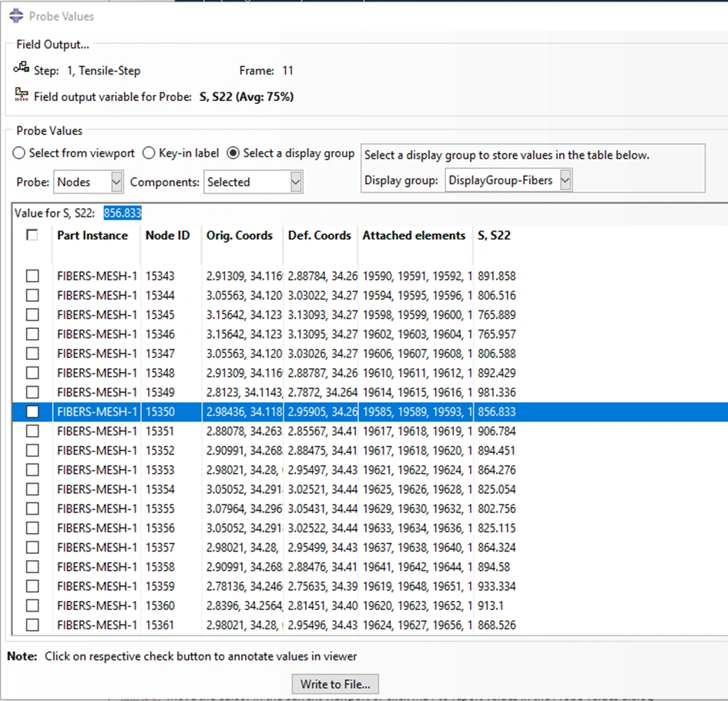This screenshot has width=728, height=701.
Task: Select the S22 value 868.526
Action: coord(497,625)
